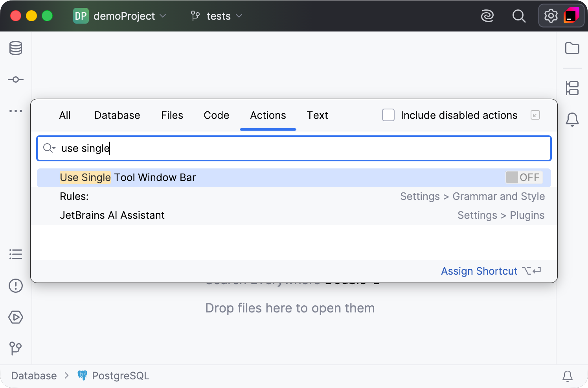Switch to the Text tab
This screenshot has height=388, width=588.
[317, 115]
